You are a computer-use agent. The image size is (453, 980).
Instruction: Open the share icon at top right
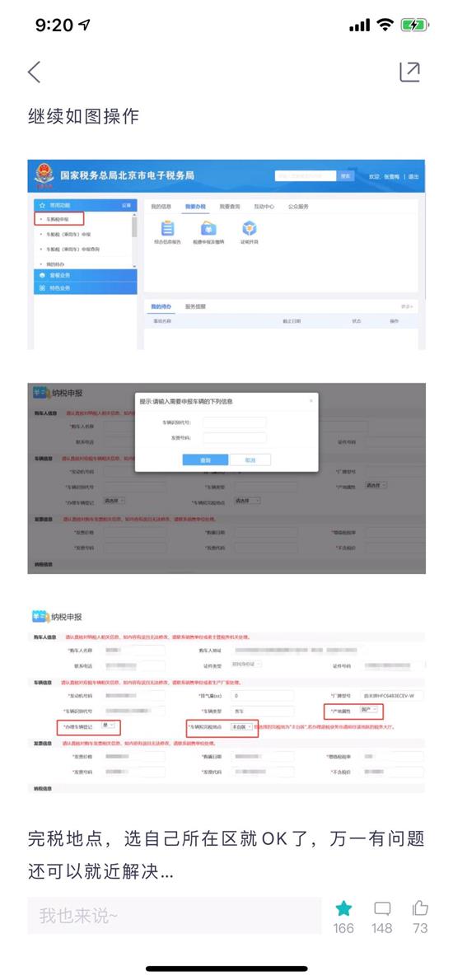point(410,72)
